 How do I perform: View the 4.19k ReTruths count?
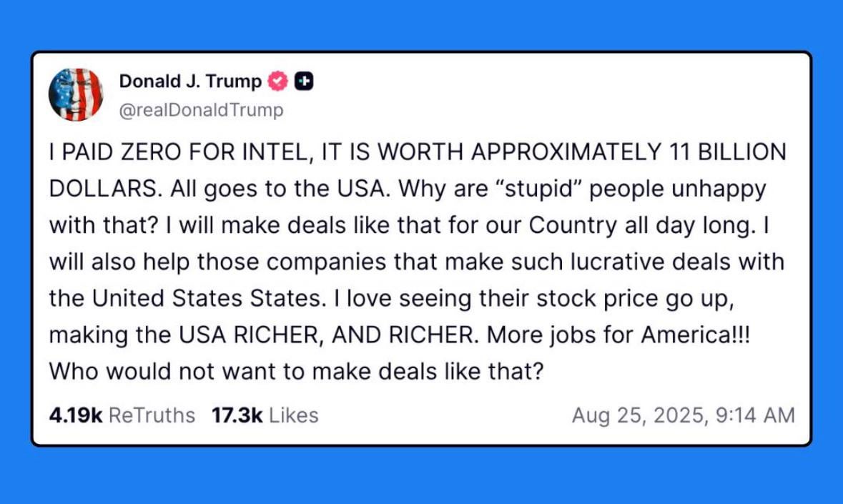coord(75,415)
